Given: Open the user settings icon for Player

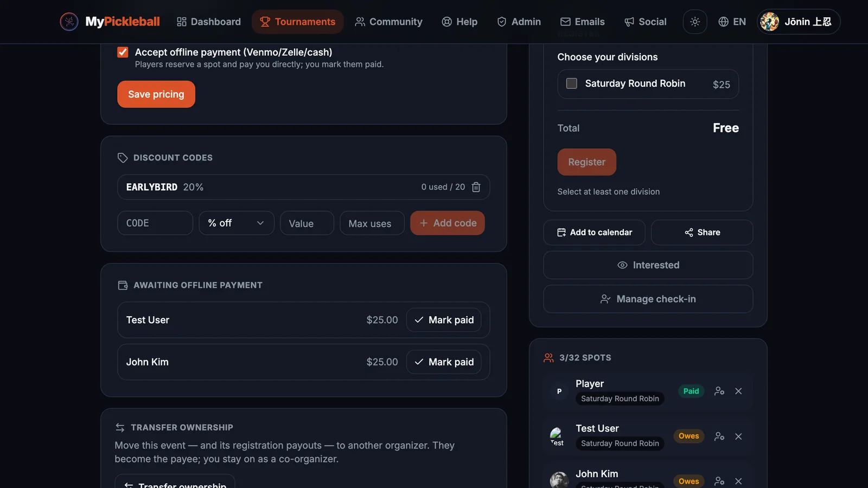Looking at the screenshot, I should click(719, 391).
